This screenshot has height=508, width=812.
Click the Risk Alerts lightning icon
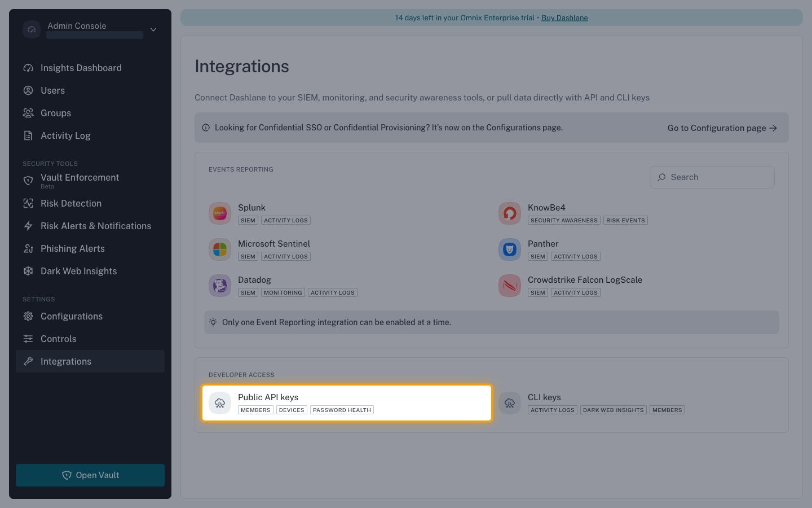(x=28, y=226)
